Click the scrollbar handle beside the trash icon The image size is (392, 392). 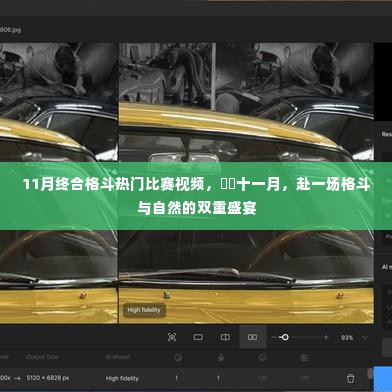(370, 373)
